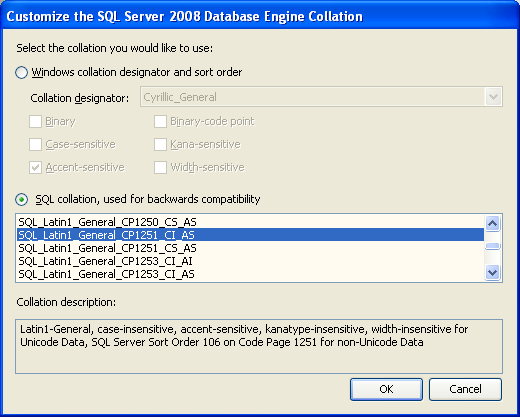Pick SQL_Latin1_General_CP1253_CI_AS from list

click(x=250, y=274)
